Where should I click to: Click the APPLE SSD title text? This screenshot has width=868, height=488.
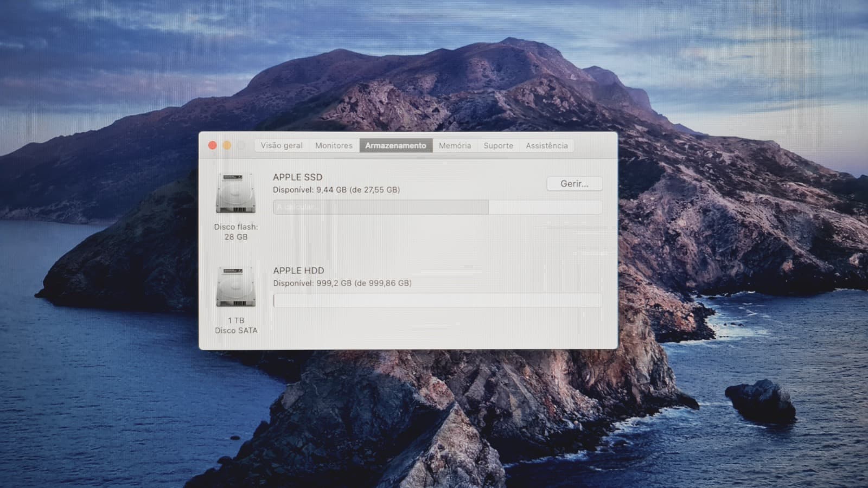[x=298, y=177]
